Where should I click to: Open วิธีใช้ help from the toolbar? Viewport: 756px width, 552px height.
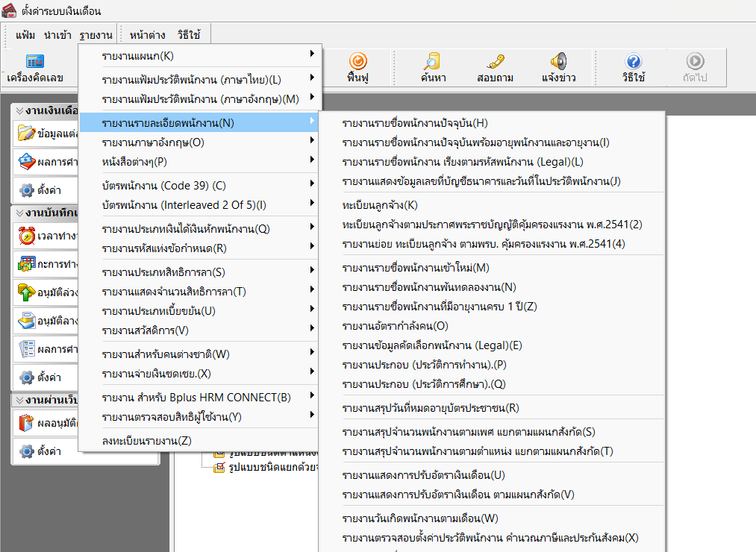[633, 67]
